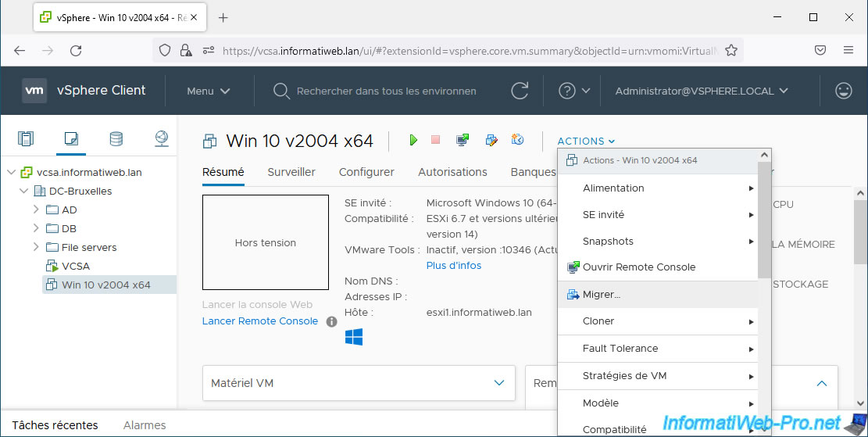
Task: Switch to the Configurer tab
Action: 366,172
